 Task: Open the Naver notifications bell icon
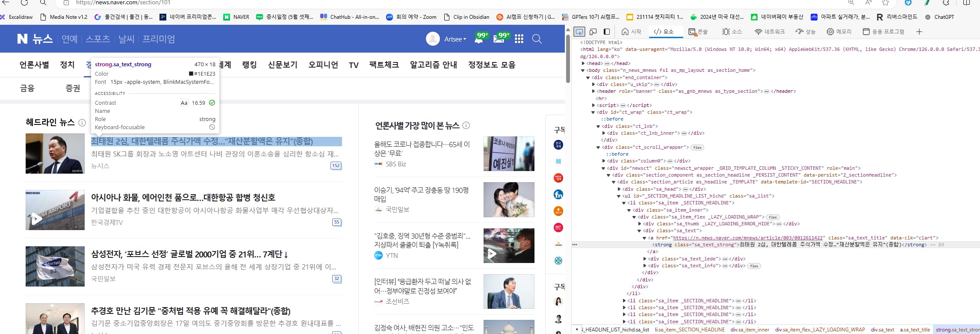479,39
